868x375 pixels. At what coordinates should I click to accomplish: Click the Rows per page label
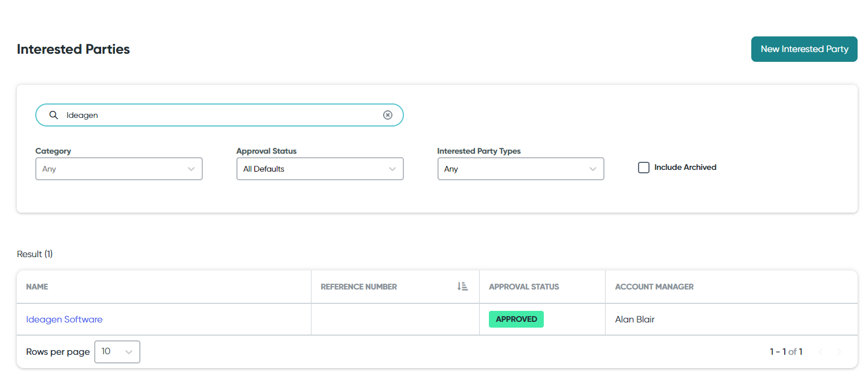[58, 351]
